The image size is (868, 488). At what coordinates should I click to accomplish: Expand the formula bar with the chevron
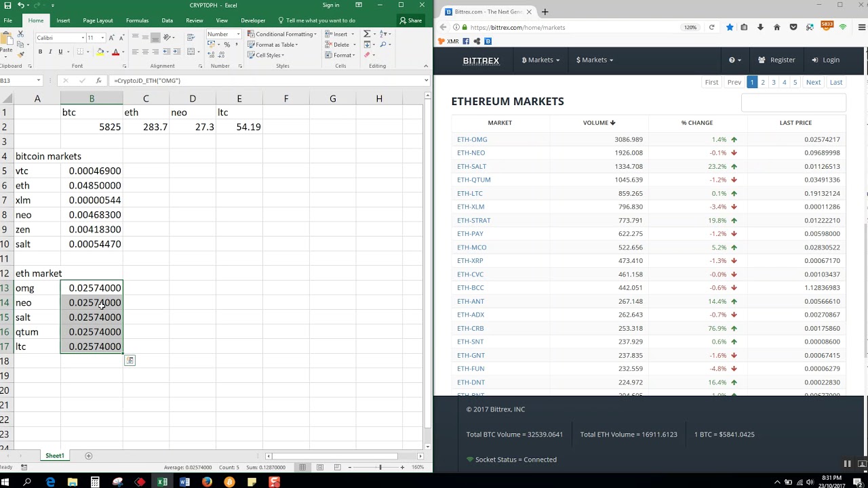pyautogui.click(x=426, y=80)
